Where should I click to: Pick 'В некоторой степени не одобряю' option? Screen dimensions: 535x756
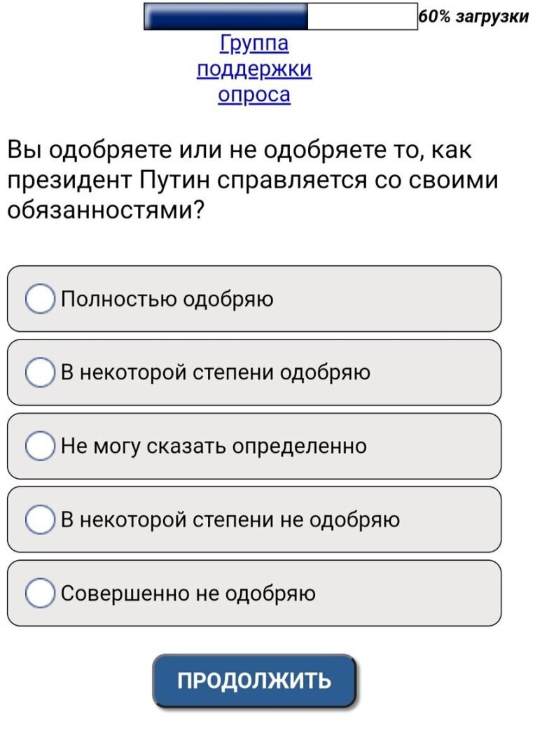(x=40, y=518)
